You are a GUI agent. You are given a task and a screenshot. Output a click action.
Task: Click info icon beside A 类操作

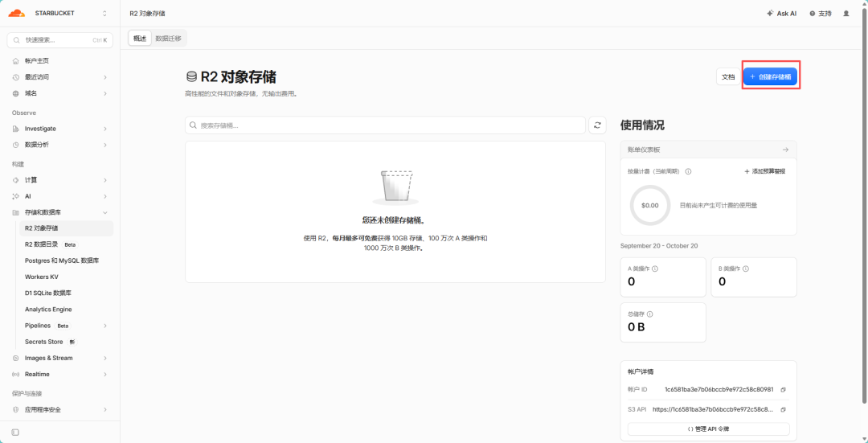pyautogui.click(x=655, y=269)
